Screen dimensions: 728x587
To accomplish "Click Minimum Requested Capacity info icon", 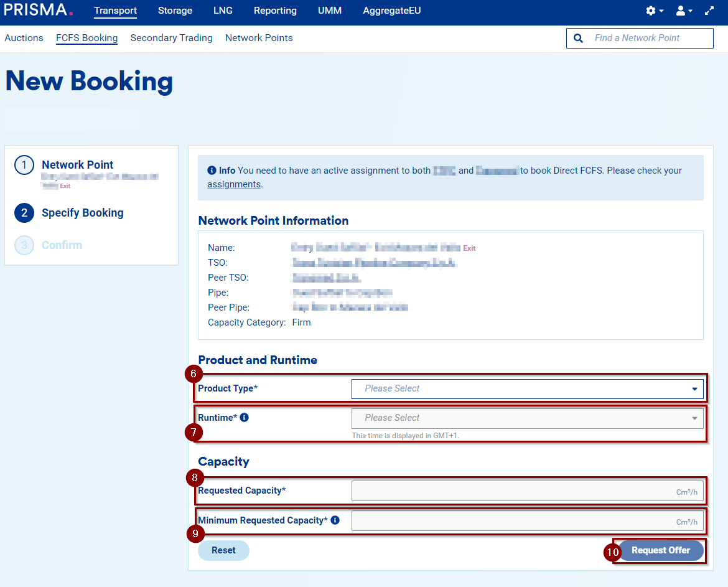I will point(335,520).
